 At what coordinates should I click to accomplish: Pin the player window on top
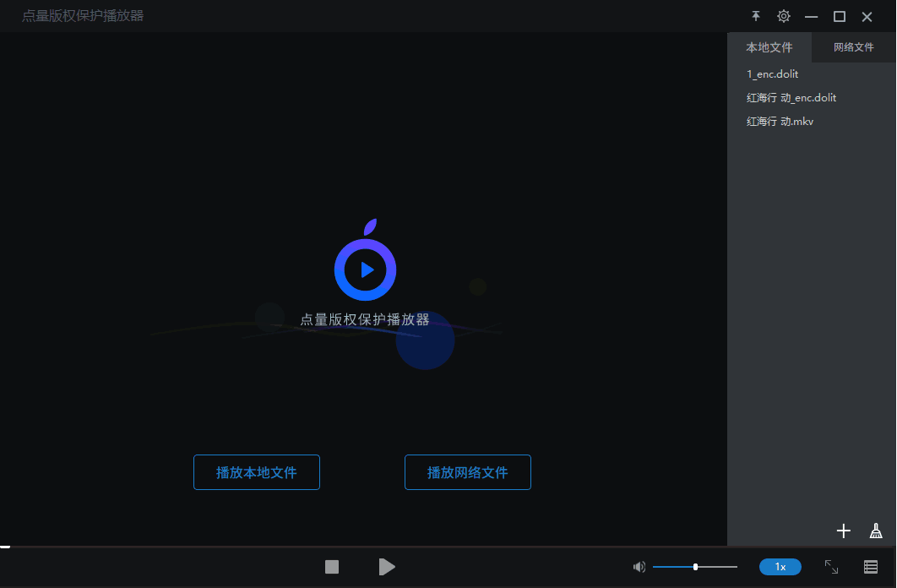click(x=756, y=16)
